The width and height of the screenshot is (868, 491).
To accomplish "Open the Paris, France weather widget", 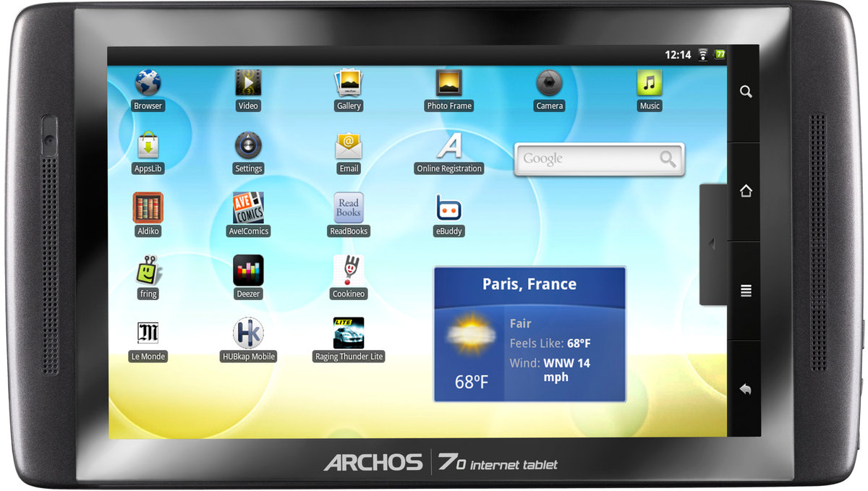I will (x=529, y=334).
